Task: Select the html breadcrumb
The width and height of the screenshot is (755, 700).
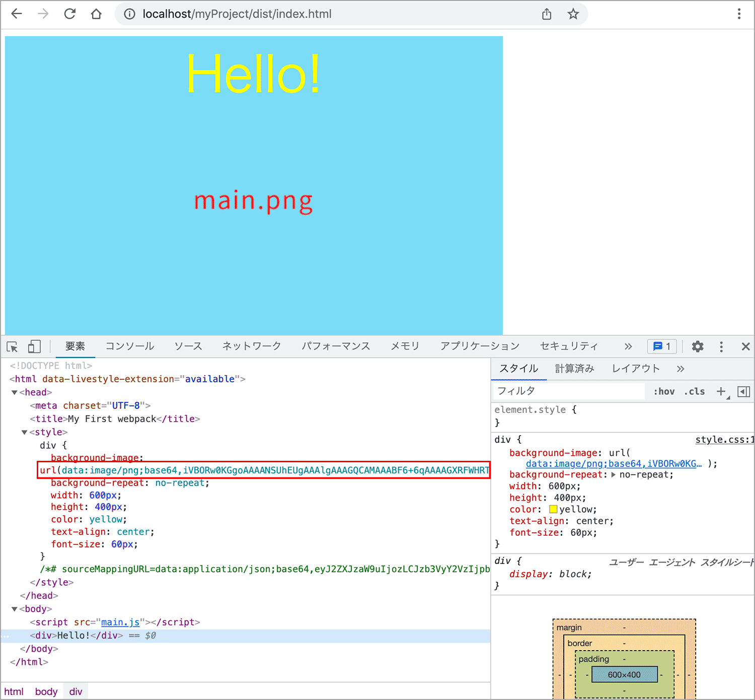Action: pyautogui.click(x=14, y=692)
